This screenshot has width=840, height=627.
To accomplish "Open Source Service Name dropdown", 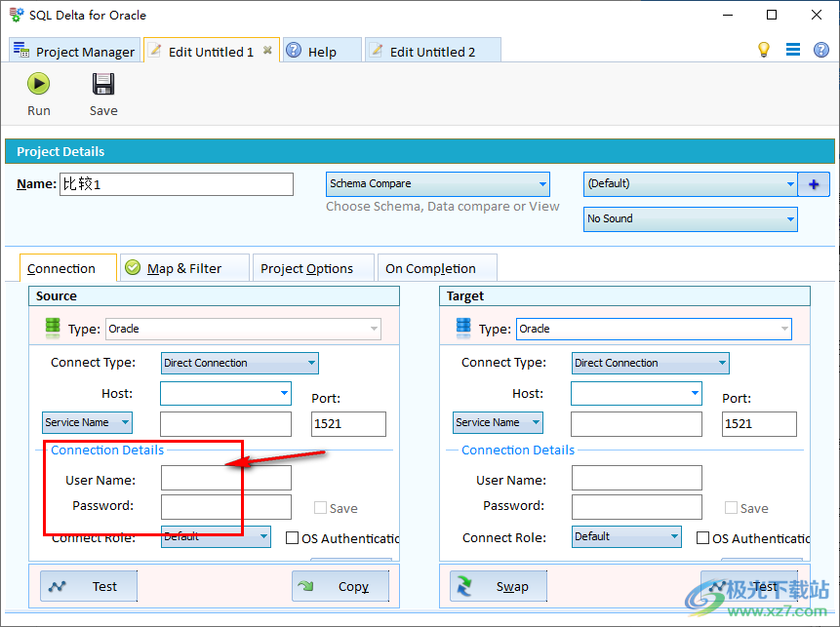I will [88, 422].
